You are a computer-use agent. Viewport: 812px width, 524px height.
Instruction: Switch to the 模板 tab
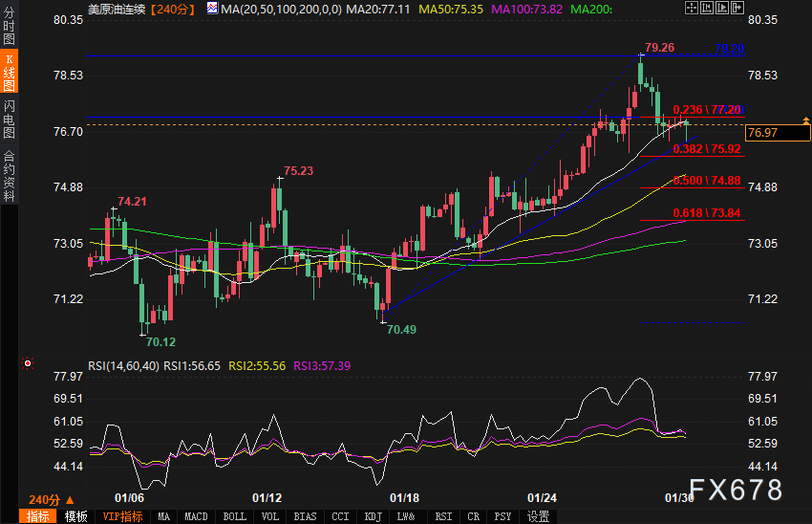[x=75, y=516]
